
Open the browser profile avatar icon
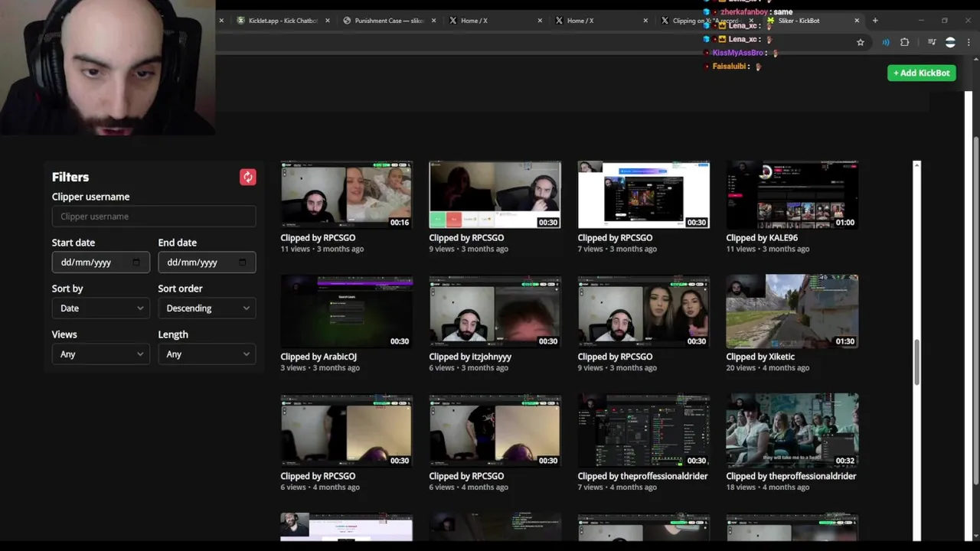(950, 43)
